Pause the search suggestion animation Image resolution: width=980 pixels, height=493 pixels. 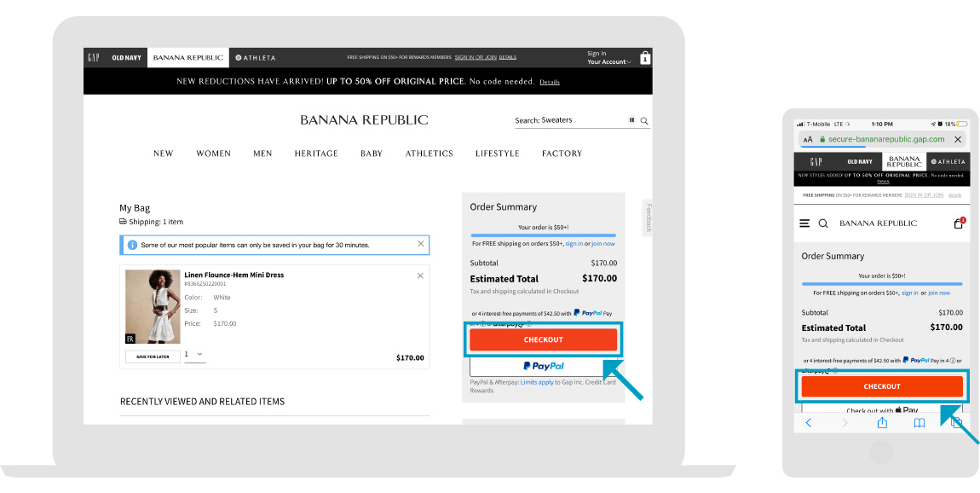[631, 120]
